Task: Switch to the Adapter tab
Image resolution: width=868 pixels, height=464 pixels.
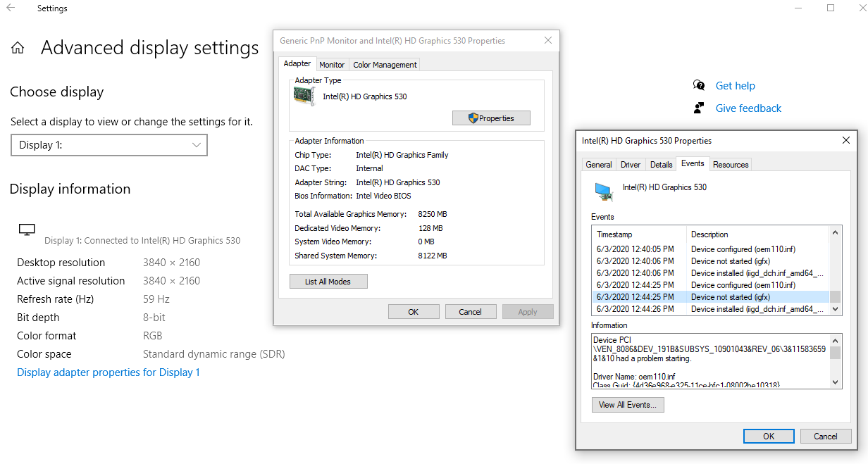Action: (x=297, y=63)
